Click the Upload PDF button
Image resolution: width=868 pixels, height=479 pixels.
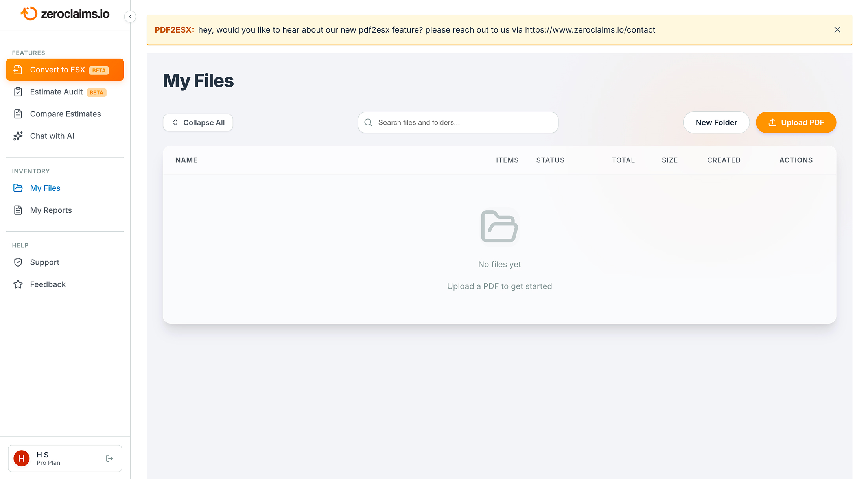[796, 123]
